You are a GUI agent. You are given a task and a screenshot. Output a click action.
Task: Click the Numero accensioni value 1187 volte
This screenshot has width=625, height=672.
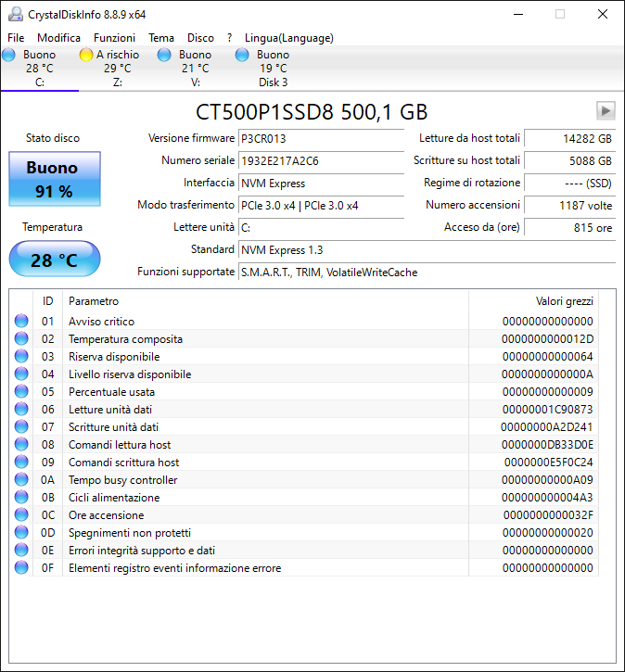click(569, 205)
